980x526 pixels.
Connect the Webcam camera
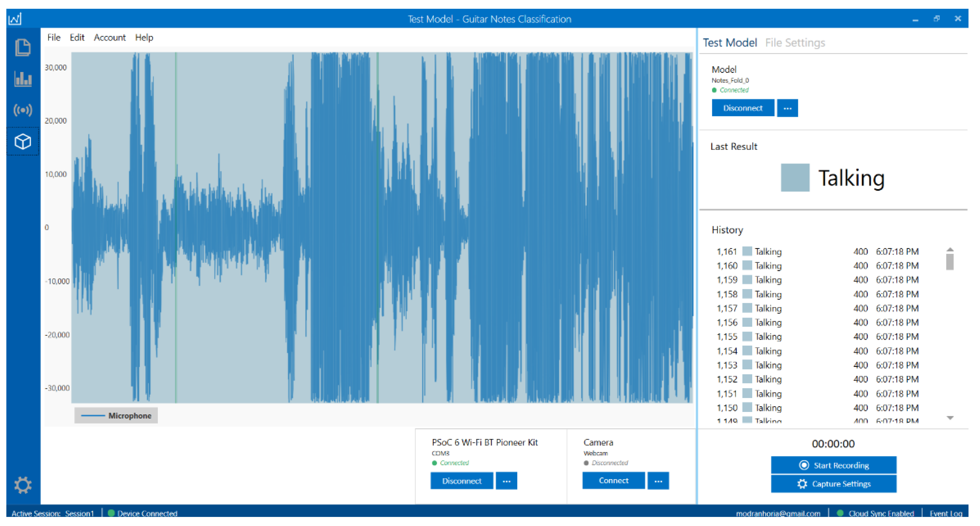(x=613, y=481)
